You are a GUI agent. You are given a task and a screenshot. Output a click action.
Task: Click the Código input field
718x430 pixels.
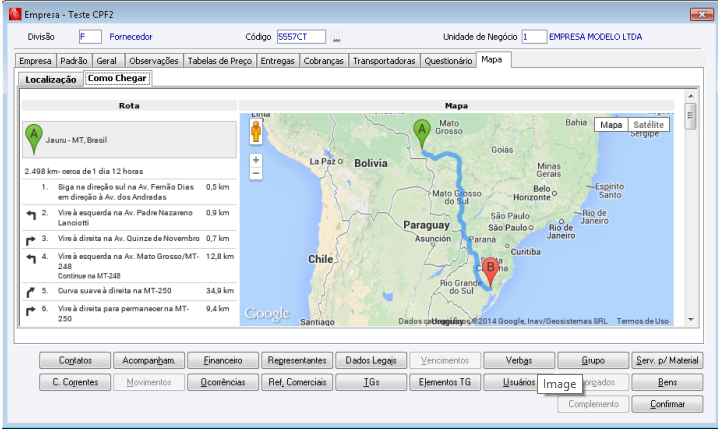[x=301, y=37]
